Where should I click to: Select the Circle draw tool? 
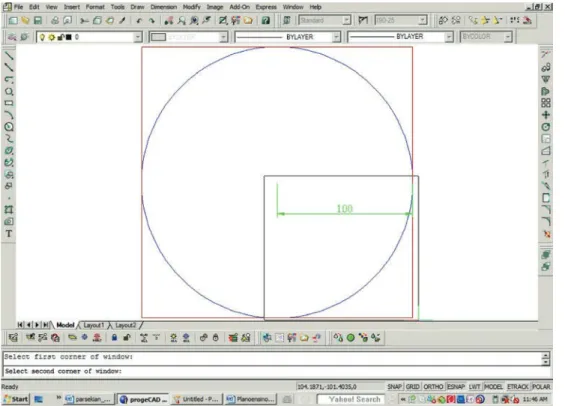9,127
